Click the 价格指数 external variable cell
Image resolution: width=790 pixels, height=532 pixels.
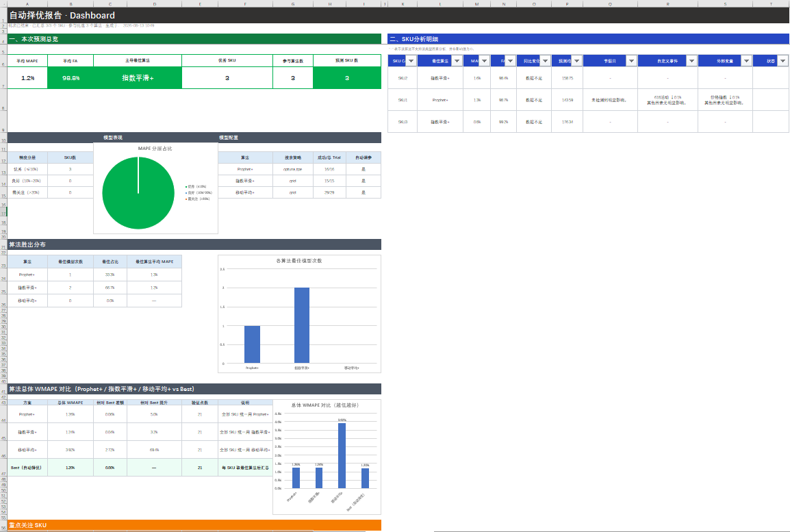[725, 100]
